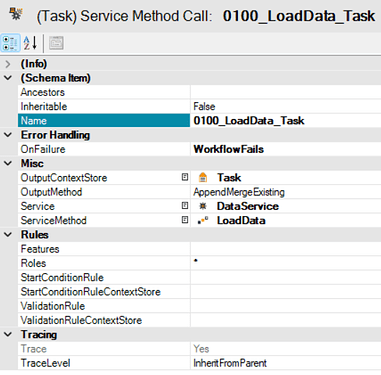This screenshot has width=381, height=375.
Task: Switch to Categorized view in toolbar
Action: coord(10,43)
